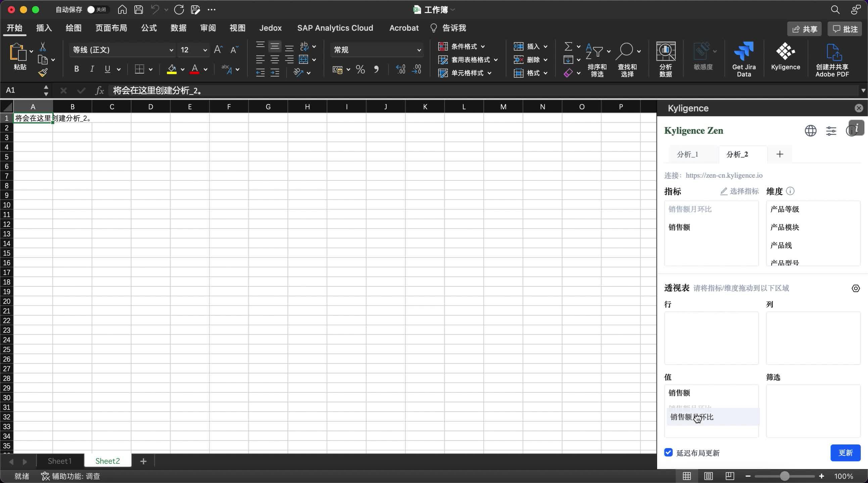Expand the 套用表格格式 dropdown
This screenshot has width=868, height=483.
coord(496,60)
